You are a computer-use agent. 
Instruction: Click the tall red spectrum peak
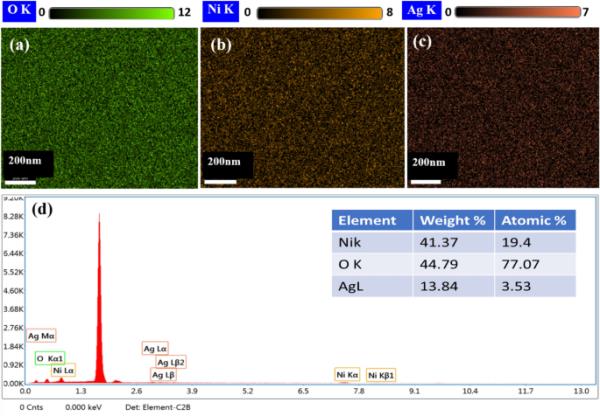pyautogui.click(x=99, y=300)
